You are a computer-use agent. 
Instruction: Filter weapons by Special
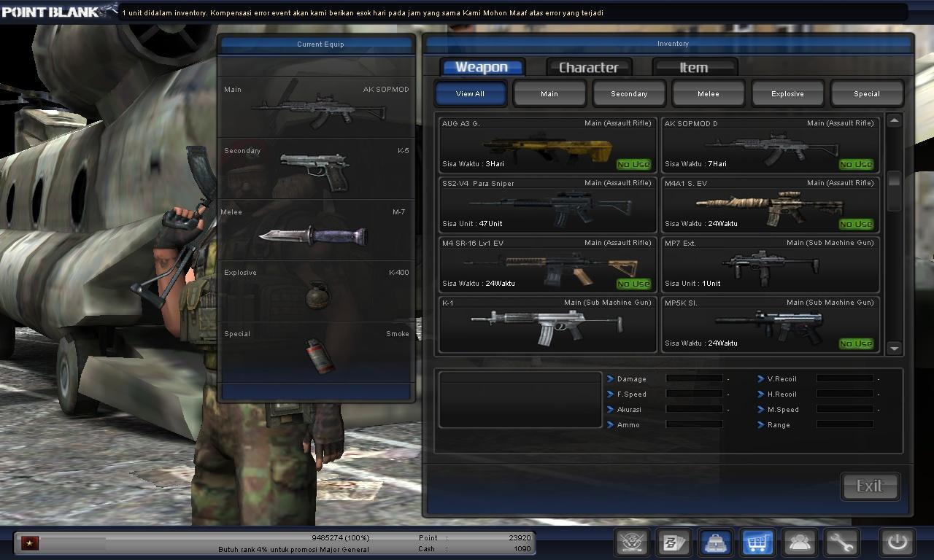[x=867, y=93]
